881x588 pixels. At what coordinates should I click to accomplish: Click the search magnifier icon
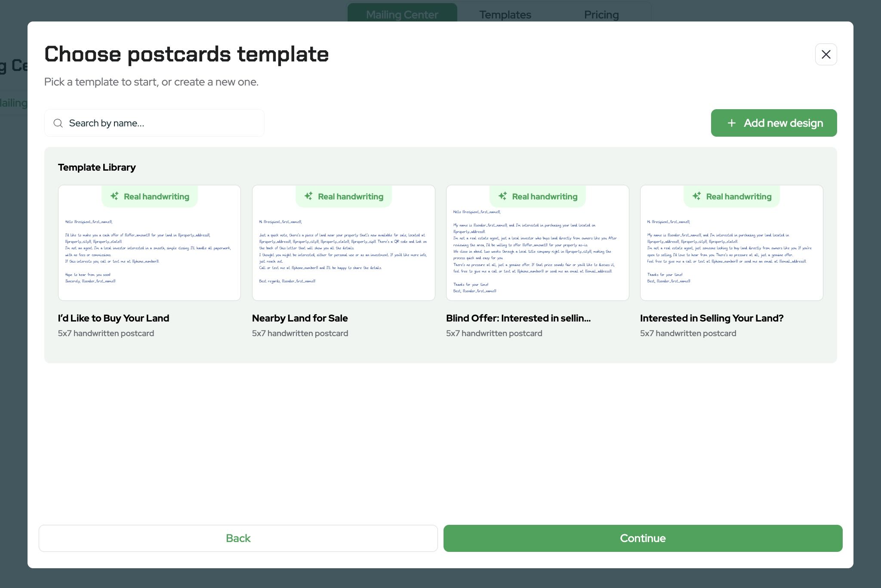click(58, 123)
